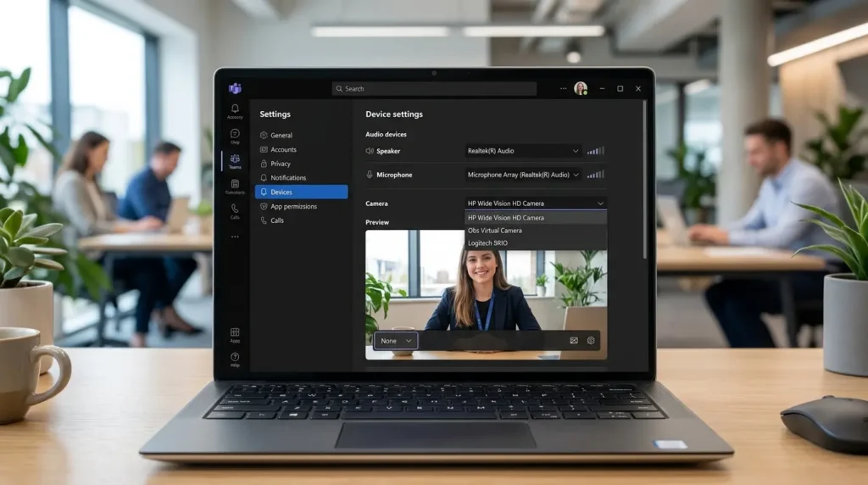Open the Apps grid icon
Screen dimensions: 868x485
[235, 332]
